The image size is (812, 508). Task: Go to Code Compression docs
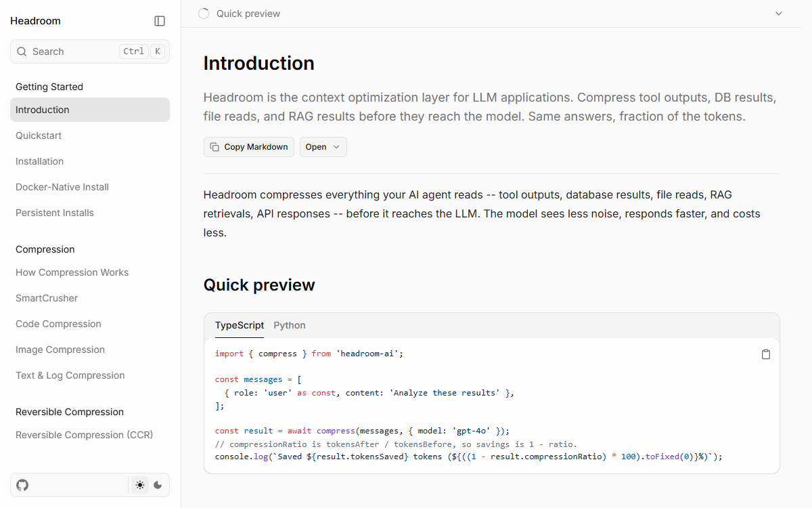tap(90, 324)
